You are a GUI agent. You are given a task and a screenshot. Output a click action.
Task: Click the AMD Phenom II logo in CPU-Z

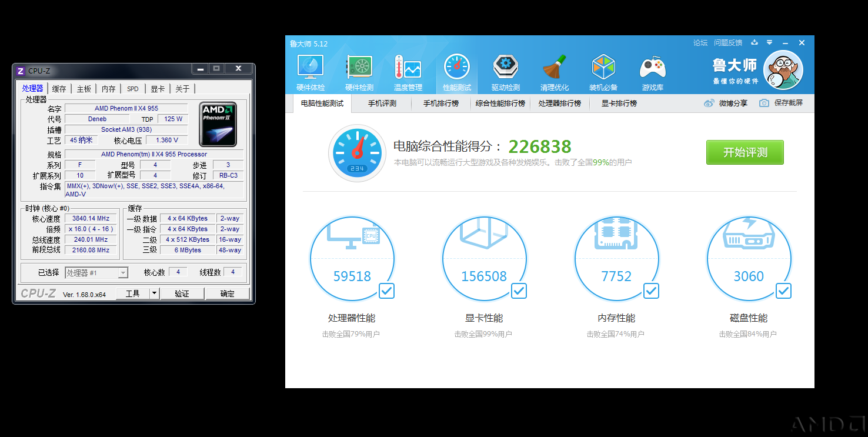click(218, 124)
